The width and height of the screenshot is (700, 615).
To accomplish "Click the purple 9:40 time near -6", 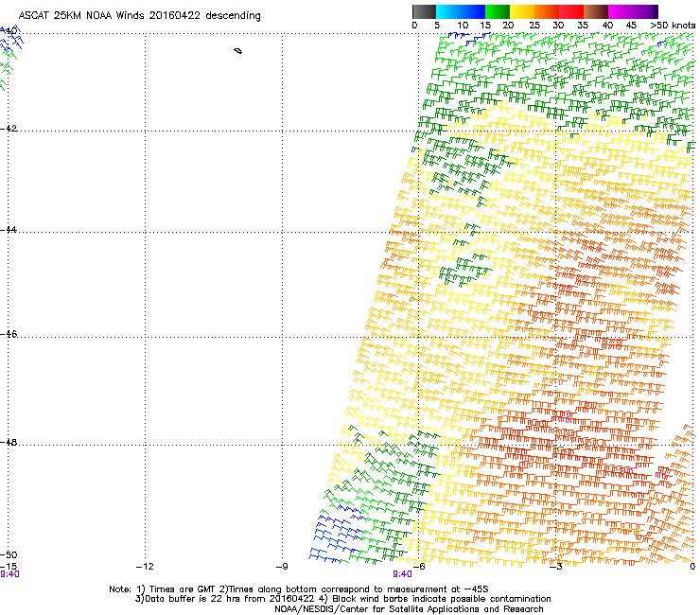I will point(402,574).
